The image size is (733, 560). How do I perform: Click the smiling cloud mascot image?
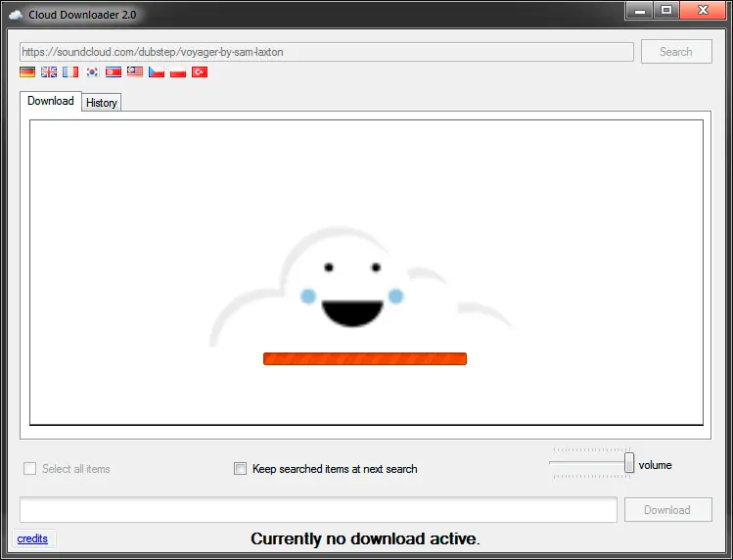coord(361,288)
